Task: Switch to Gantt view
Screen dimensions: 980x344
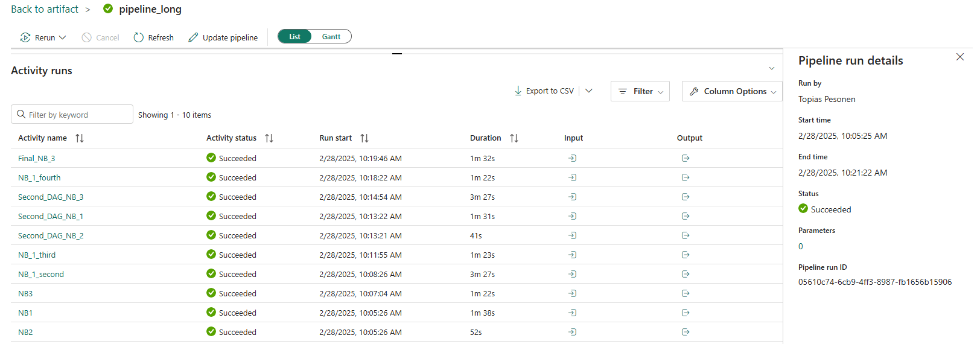Action: pyautogui.click(x=331, y=37)
